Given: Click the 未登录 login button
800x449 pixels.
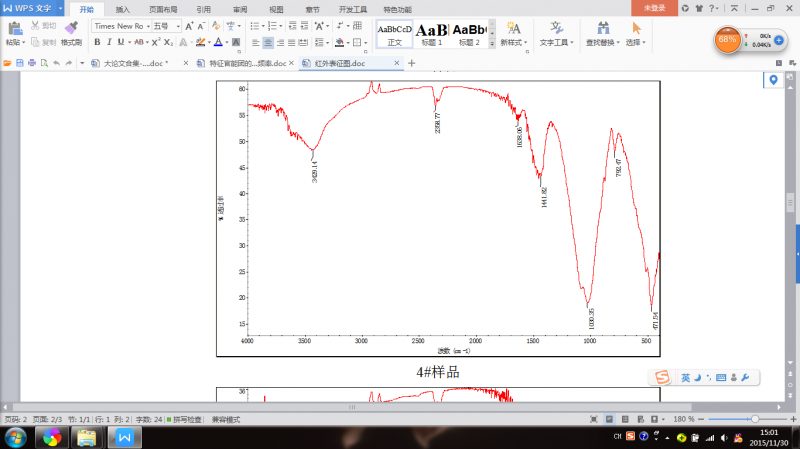Looking at the screenshot, I should 655,8.
